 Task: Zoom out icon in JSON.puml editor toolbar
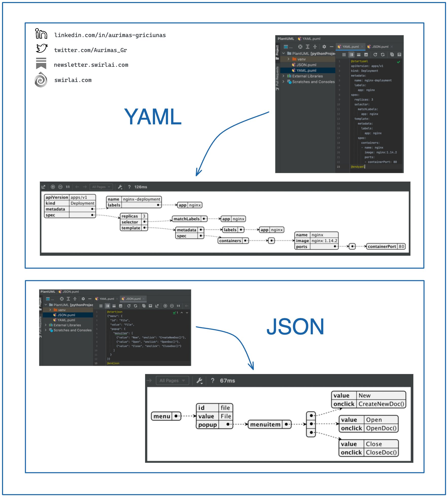(x=172, y=306)
